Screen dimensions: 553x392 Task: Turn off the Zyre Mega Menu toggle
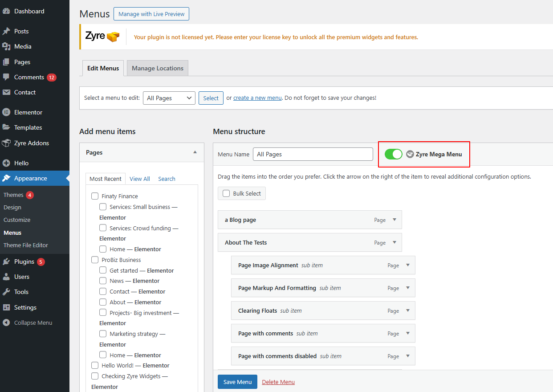tap(393, 154)
